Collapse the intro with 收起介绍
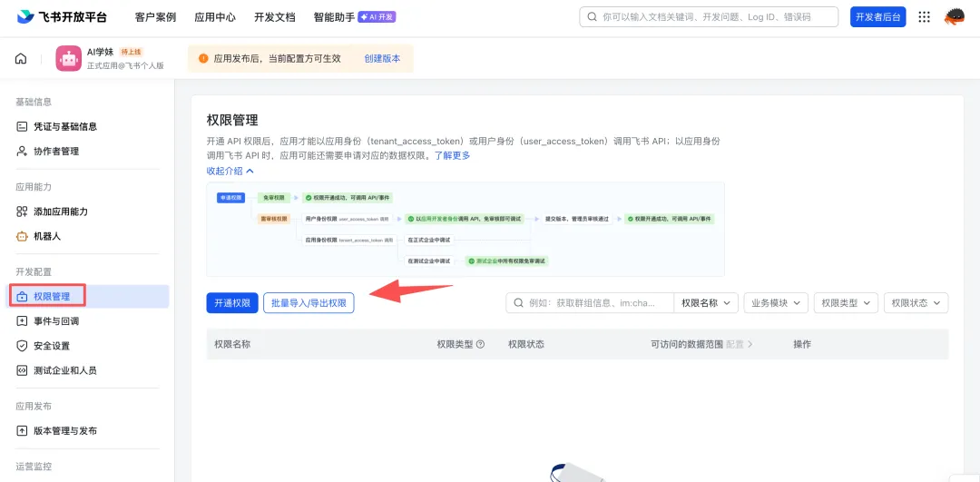This screenshot has width=980, height=482. [x=230, y=171]
